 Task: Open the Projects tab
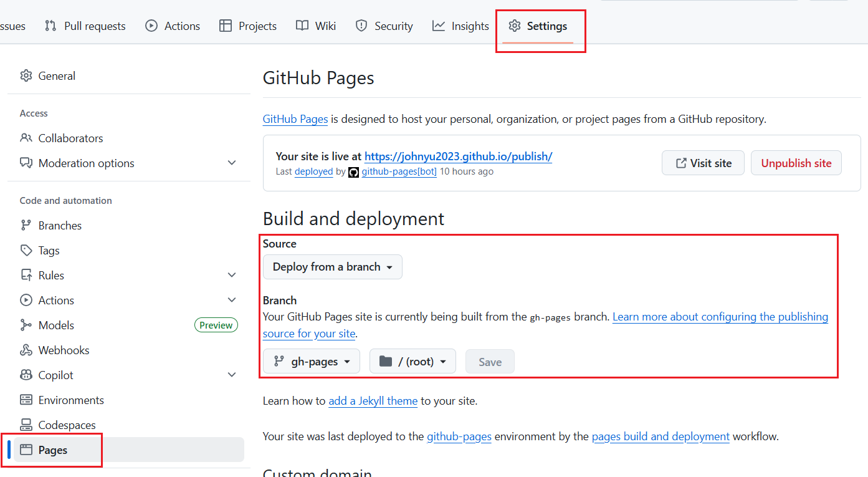click(247, 26)
